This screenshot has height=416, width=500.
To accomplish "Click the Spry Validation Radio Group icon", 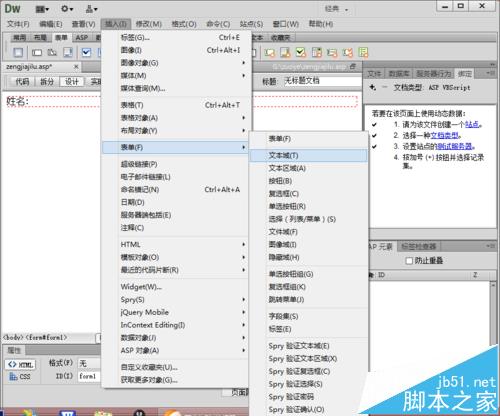I will click(363, 52).
